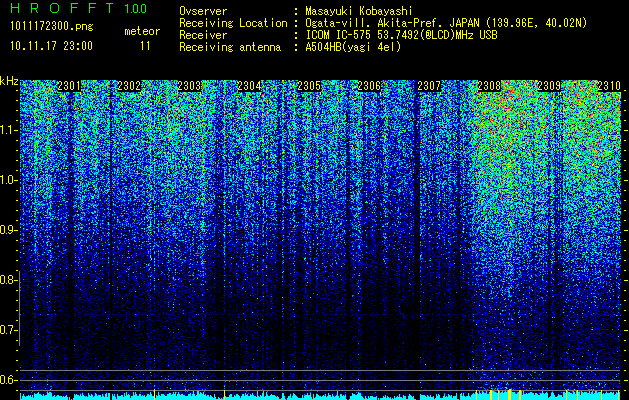Click the 0.6 frequency axis label
629x400 pixels.
[x=8, y=380]
